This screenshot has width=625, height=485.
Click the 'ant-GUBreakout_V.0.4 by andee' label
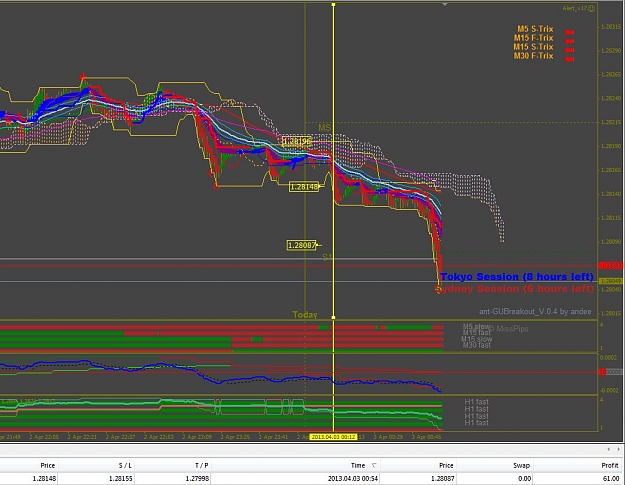[535, 312]
